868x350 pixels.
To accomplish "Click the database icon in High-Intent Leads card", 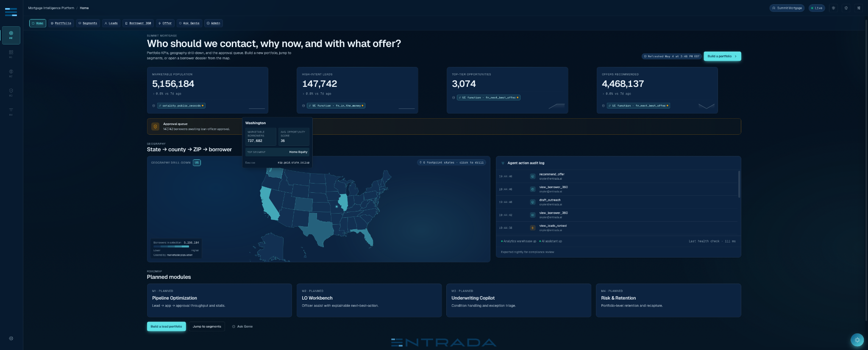I will [303, 106].
